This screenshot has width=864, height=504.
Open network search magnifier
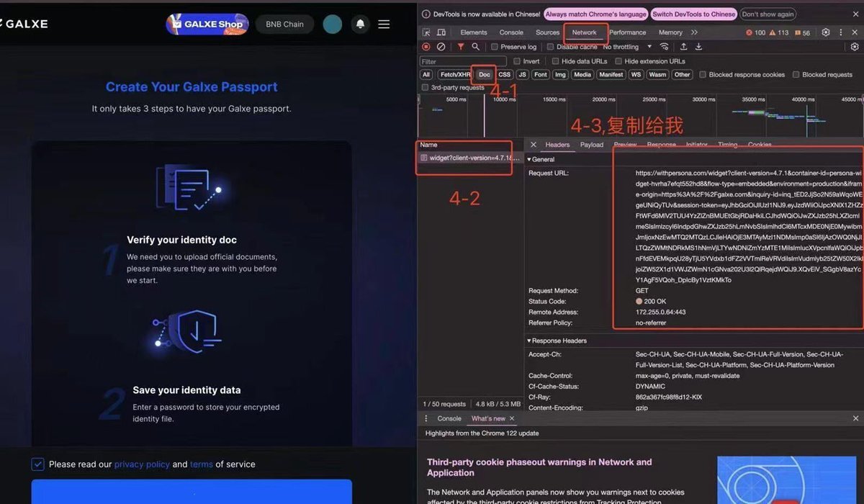475,47
